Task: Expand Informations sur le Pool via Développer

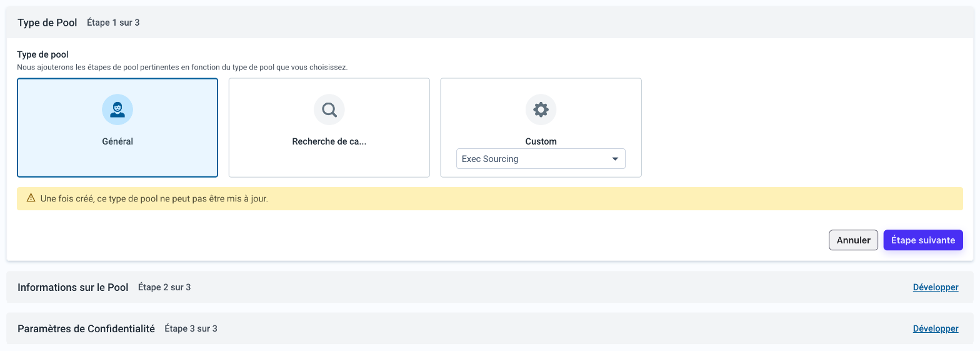Action: [936, 287]
